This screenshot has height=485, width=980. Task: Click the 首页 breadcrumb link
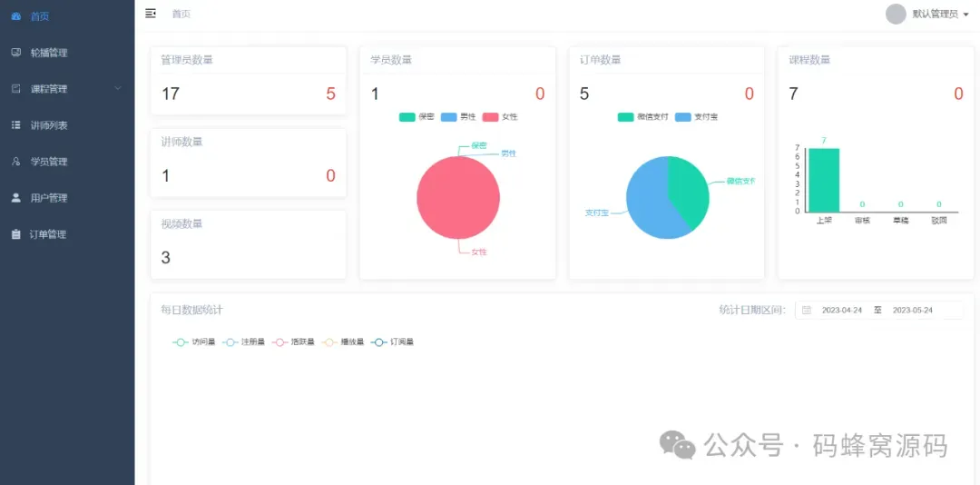click(x=181, y=14)
